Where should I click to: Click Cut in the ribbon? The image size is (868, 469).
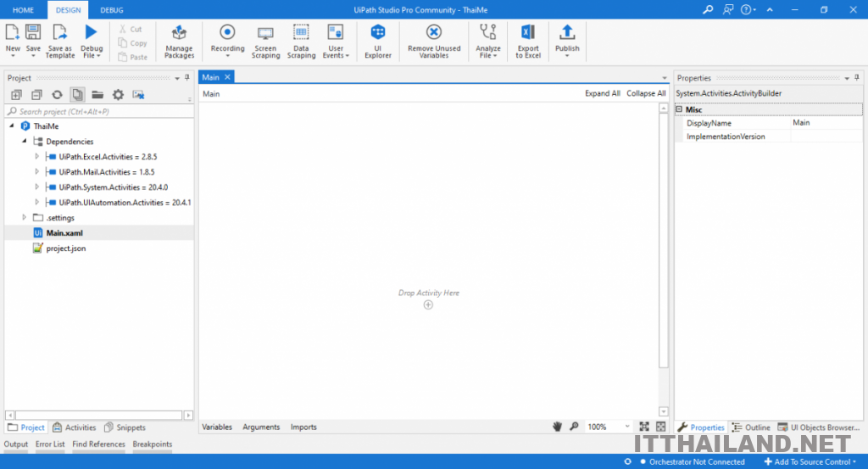[131, 29]
